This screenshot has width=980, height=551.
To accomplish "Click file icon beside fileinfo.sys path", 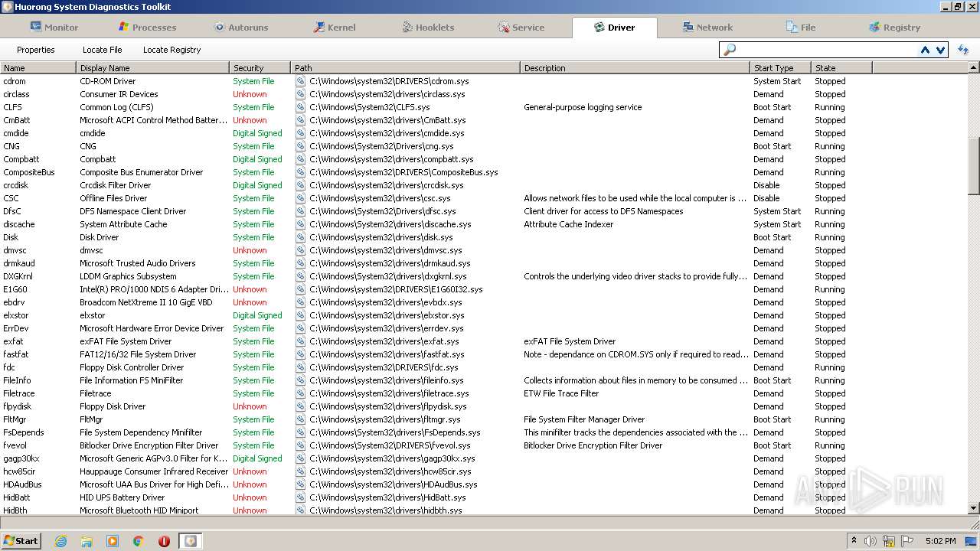I will click(x=301, y=380).
